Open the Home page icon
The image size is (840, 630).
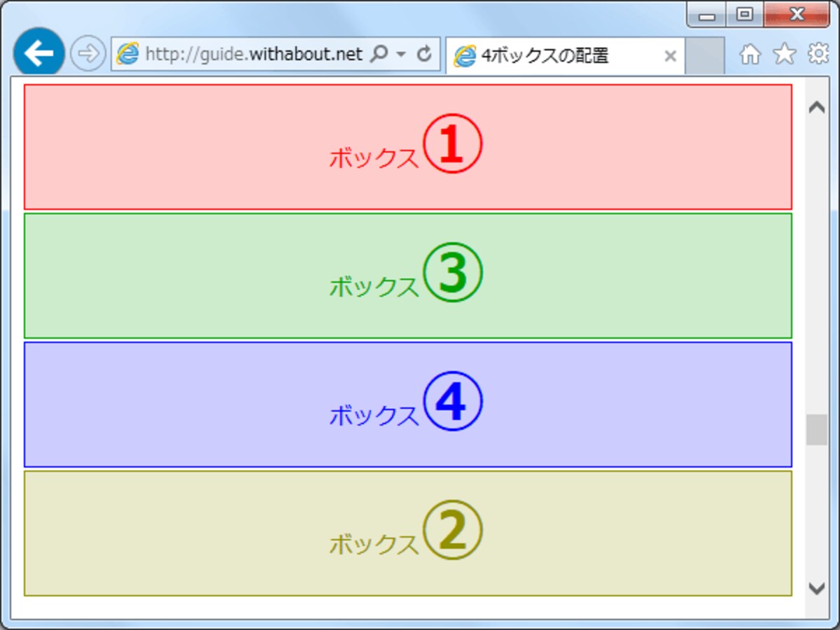[750, 55]
